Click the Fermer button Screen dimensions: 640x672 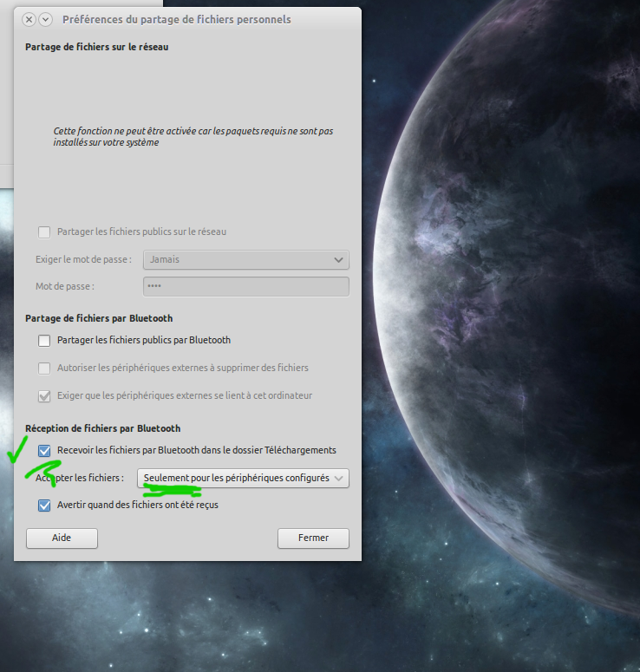point(313,538)
